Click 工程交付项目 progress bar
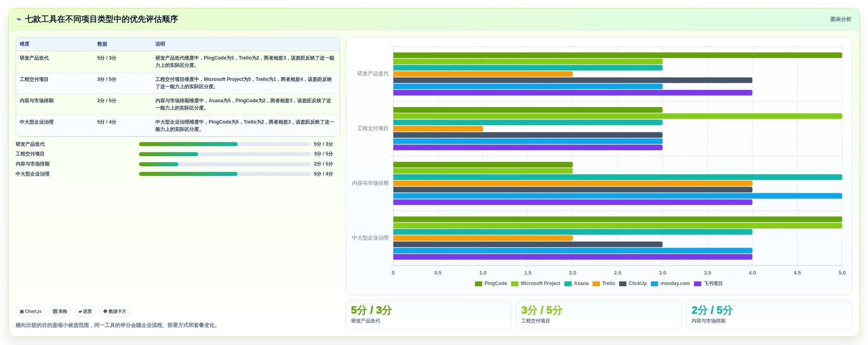This screenshot has height=345, width=868. (225, 154)
